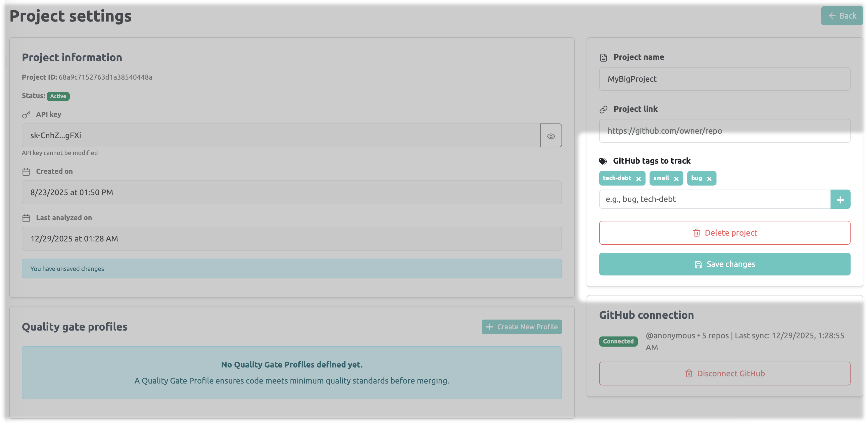The height and width of the screenshot is (423, 868).
Task: Click Disconnect GitHub
Action: click(725, 373)
